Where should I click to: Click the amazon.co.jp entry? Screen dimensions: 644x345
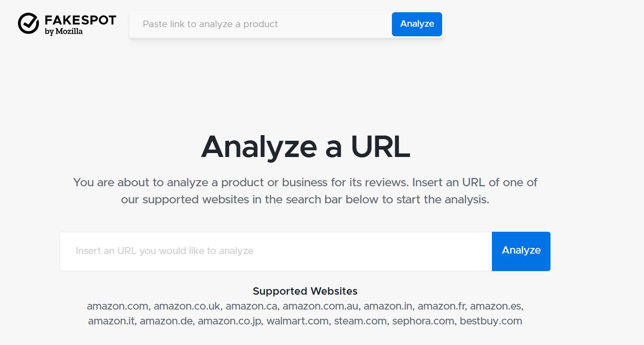[229, 321]
